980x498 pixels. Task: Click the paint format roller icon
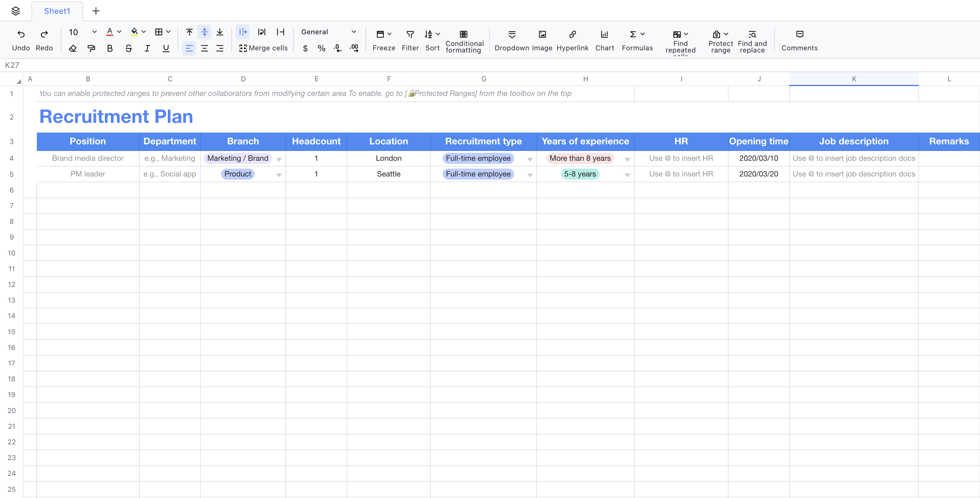click(x=91, y=48)
